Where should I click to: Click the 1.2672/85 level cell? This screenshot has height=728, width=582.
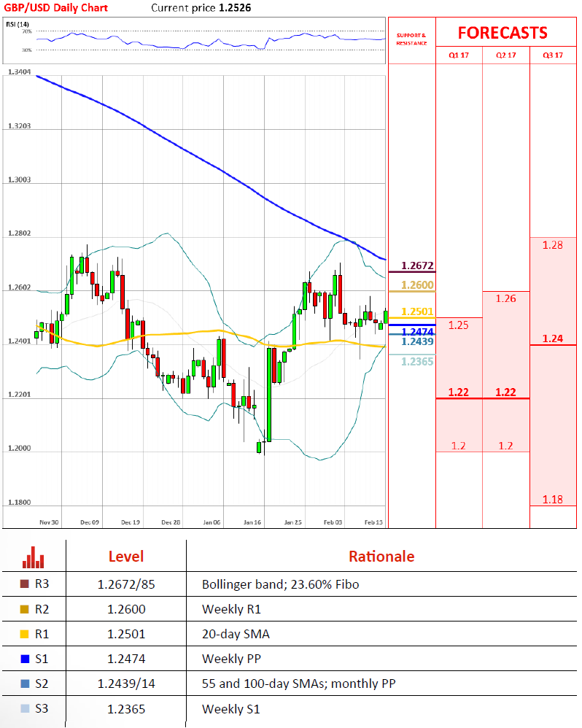tap(126, 584)
